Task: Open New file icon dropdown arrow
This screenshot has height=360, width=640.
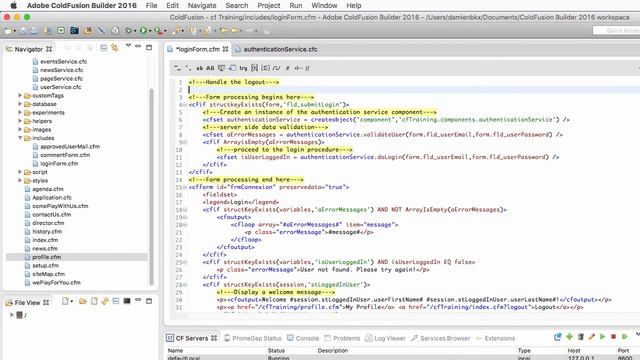Action: [14, 31]
